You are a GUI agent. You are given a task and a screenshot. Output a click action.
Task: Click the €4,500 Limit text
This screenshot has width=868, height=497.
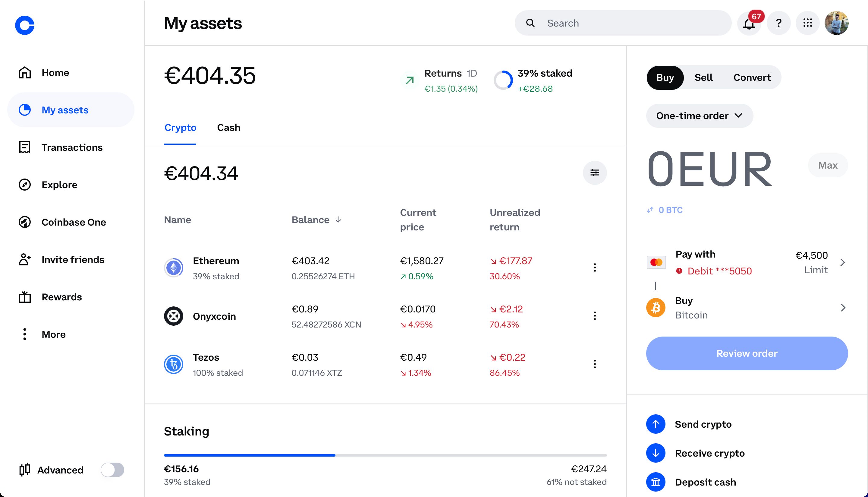pyautogui.click(x=811, y=262)
